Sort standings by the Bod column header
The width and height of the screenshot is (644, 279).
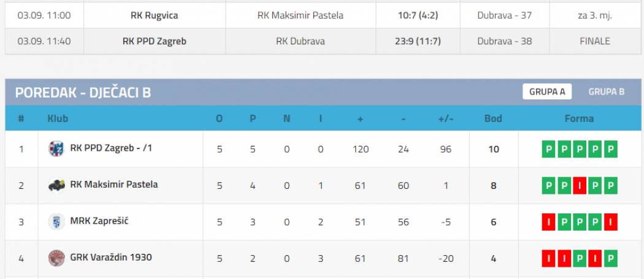[x=493, y=119]
